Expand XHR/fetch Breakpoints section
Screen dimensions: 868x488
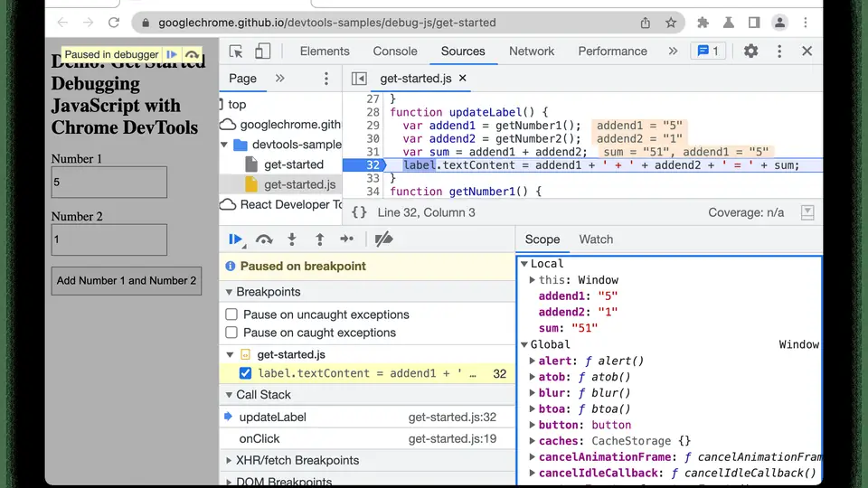click(229, 460)
